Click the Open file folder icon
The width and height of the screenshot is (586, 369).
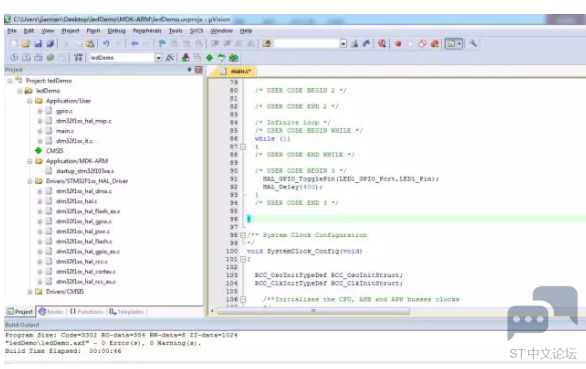point(25,44)
